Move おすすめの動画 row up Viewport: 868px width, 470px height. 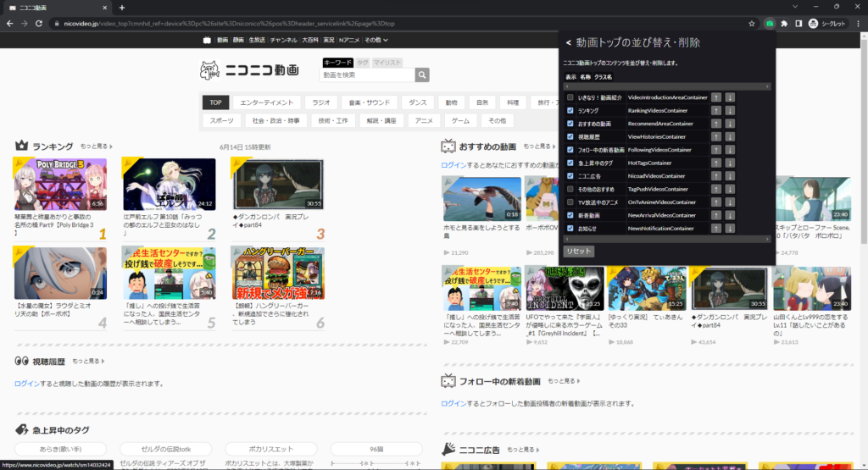tap(716, 124)
